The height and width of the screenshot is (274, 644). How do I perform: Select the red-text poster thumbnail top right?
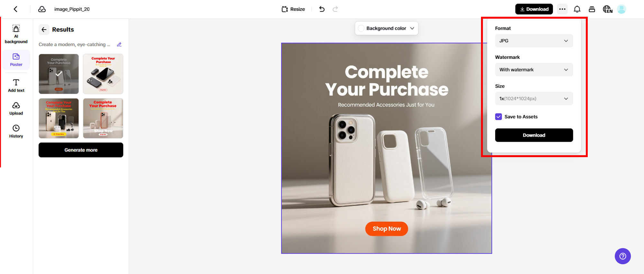[x=103, y=74]
